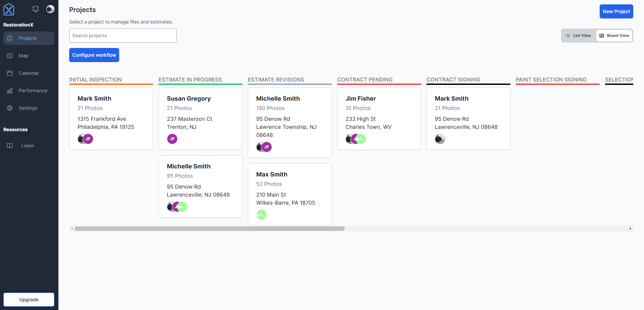Switch to List View

tap(578, 36)
